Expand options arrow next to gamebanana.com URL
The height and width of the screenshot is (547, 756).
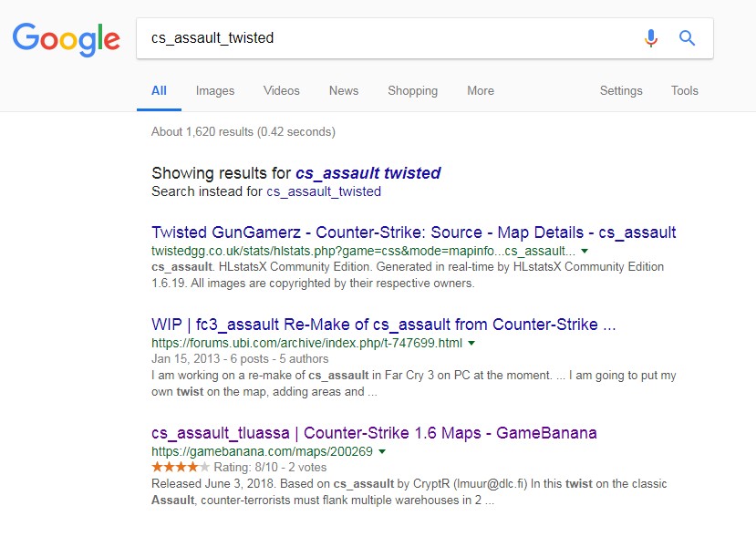tap(382, 451)
